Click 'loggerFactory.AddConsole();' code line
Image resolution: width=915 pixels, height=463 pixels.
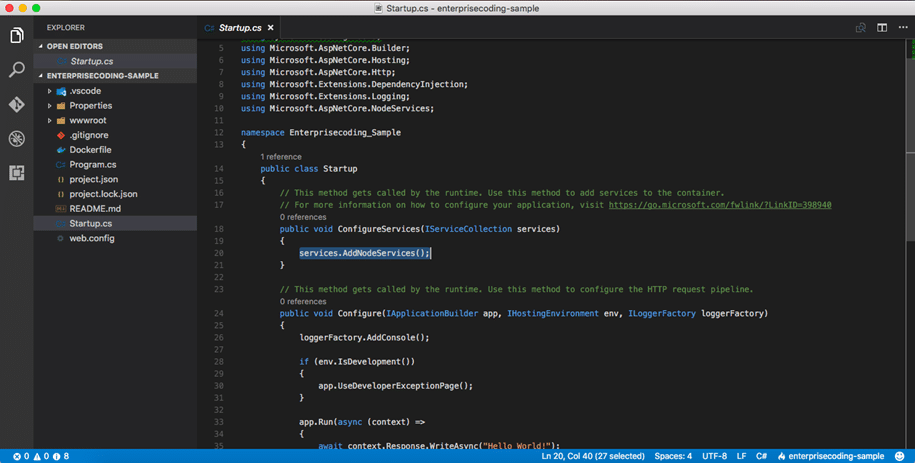coord(364,337)
